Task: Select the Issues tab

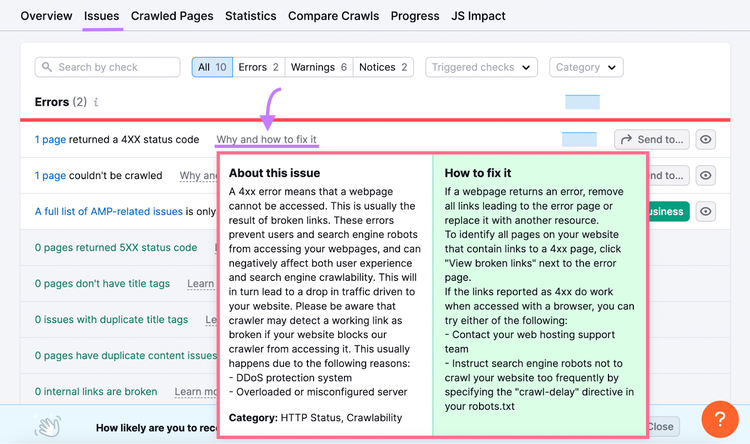Action: coord(101,16)
